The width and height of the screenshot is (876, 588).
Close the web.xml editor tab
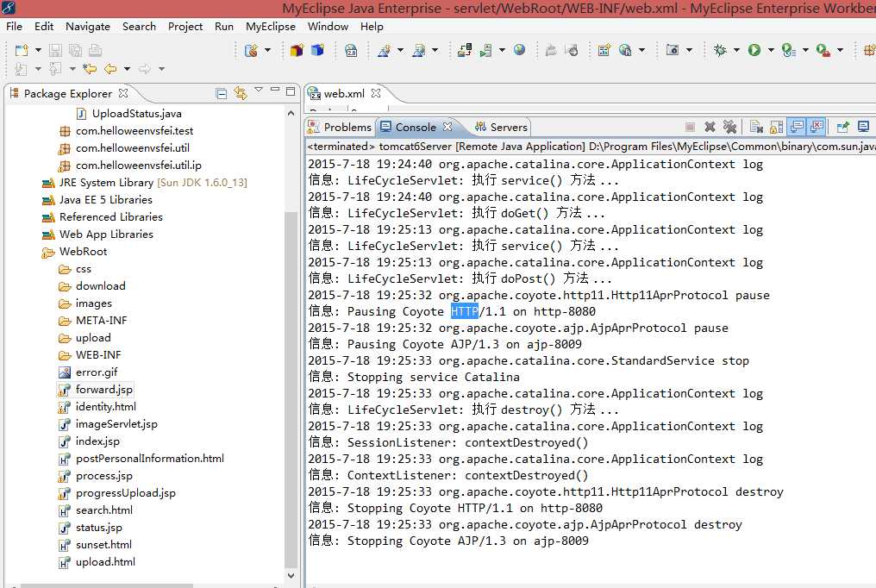coord(376,93)
